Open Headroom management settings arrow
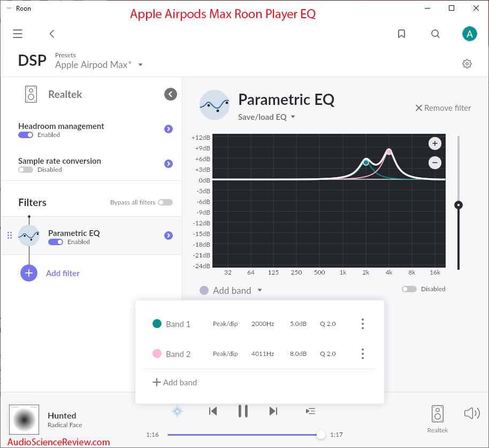Image resolution: width=489 pixels, height=448 pixels. [169, 129]
